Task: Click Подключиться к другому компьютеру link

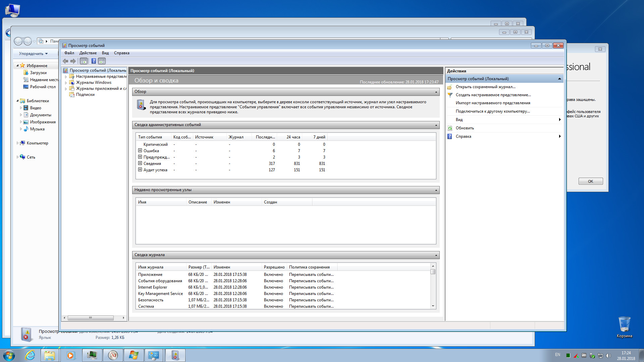Action: click(492, 111)
